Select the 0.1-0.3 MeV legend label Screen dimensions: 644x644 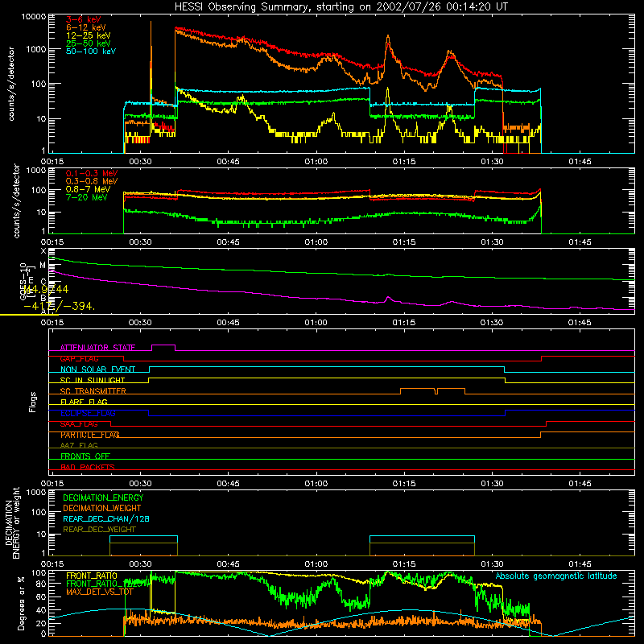(x=92, y=173)
